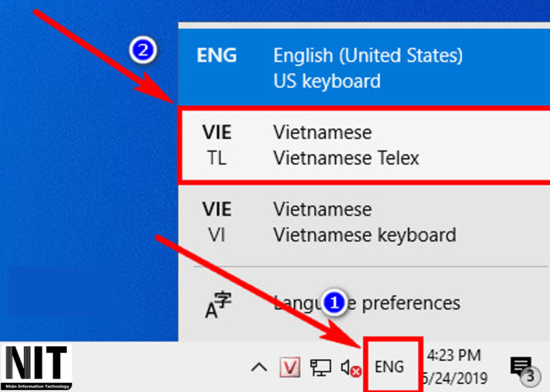The width and height of the screenshot is (550, 392).
Task: Open the Action Center notification icon
Action: pyautogui.click(x=521, y=366)
